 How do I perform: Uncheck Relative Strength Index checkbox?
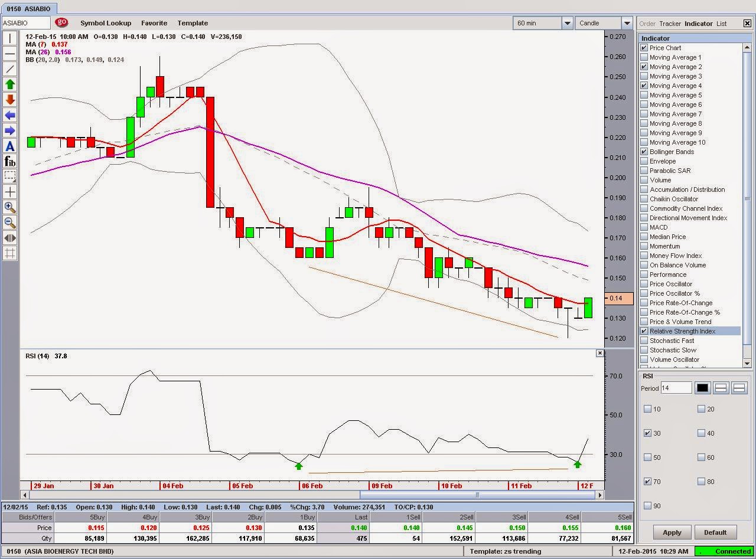644,331
